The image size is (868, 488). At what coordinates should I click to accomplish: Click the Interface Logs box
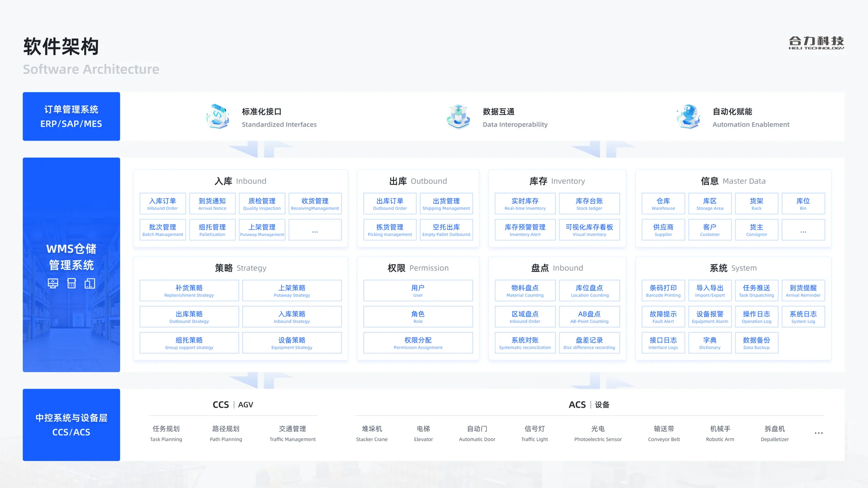tap(663, 343)
